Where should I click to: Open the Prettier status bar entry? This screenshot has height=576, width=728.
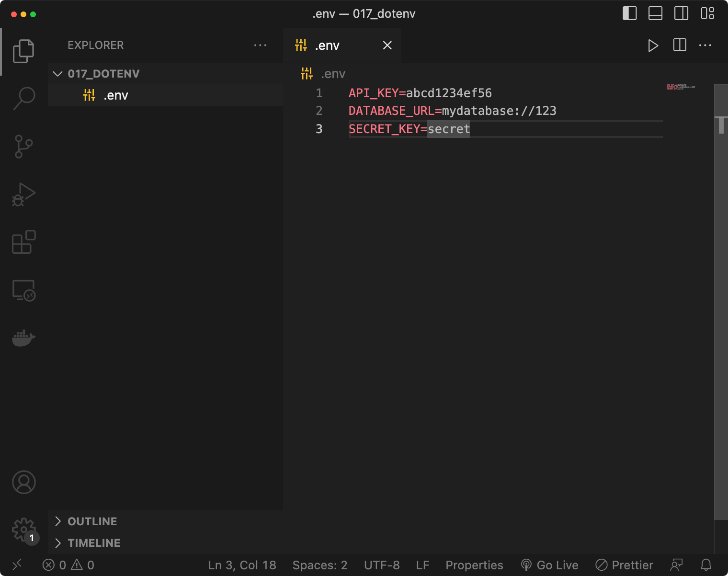pyautogui.click(x=624, y=565)
